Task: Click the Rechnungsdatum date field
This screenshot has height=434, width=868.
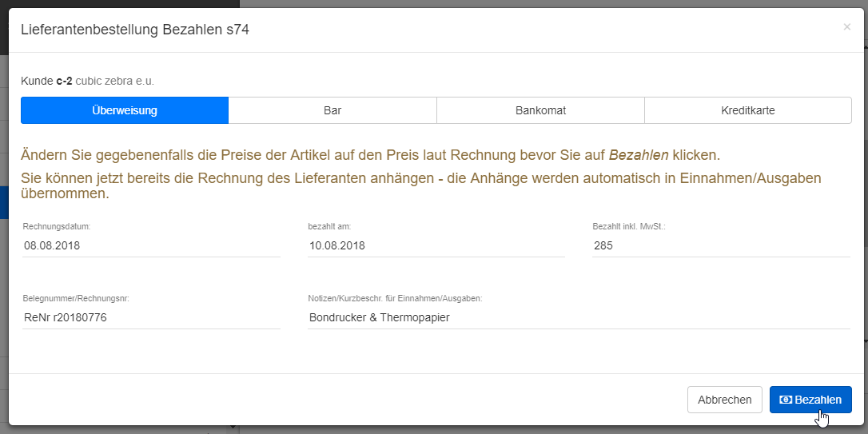Action: pyautogui.click(x=151, y=245)
